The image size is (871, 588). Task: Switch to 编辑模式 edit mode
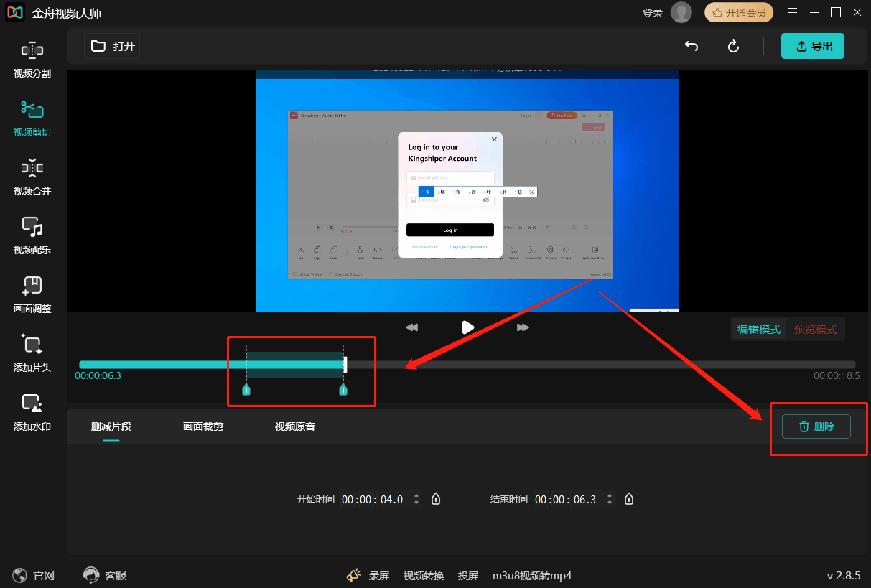pyautogui.click(x=759, y=330)
